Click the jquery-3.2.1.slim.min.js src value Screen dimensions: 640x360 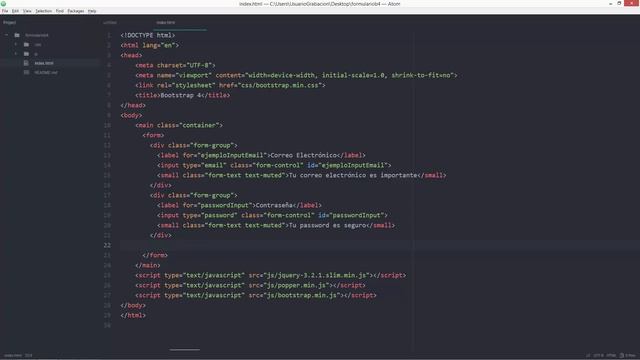coord(316,275)
